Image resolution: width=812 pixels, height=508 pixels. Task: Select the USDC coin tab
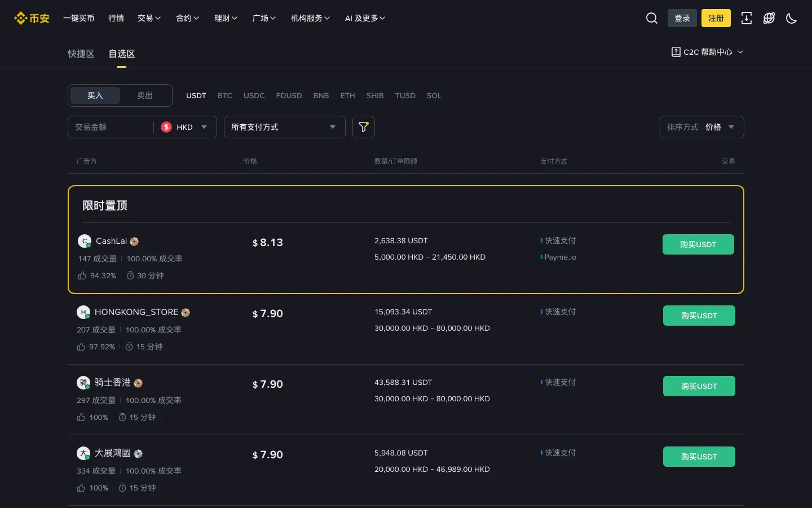tap(254, 95)
